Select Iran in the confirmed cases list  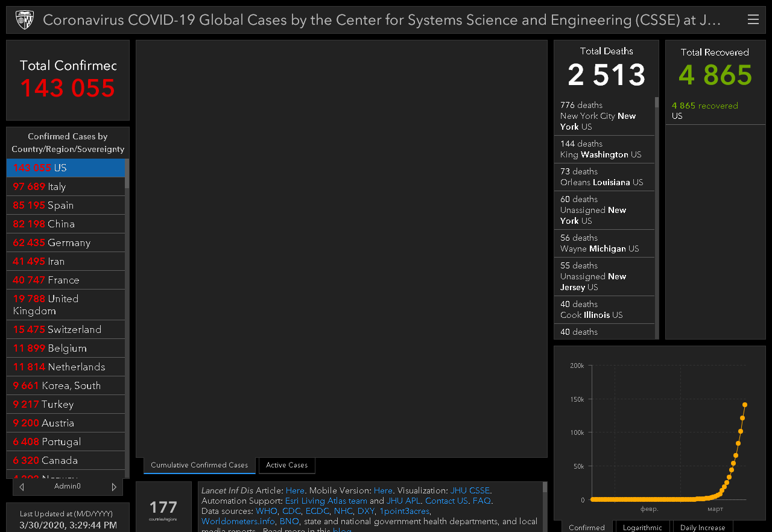66,262
